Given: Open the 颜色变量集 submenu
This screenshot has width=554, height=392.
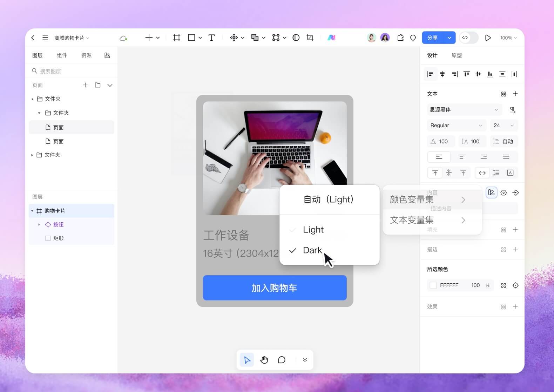Looking at the screenshot, I should tap(432, 200).
